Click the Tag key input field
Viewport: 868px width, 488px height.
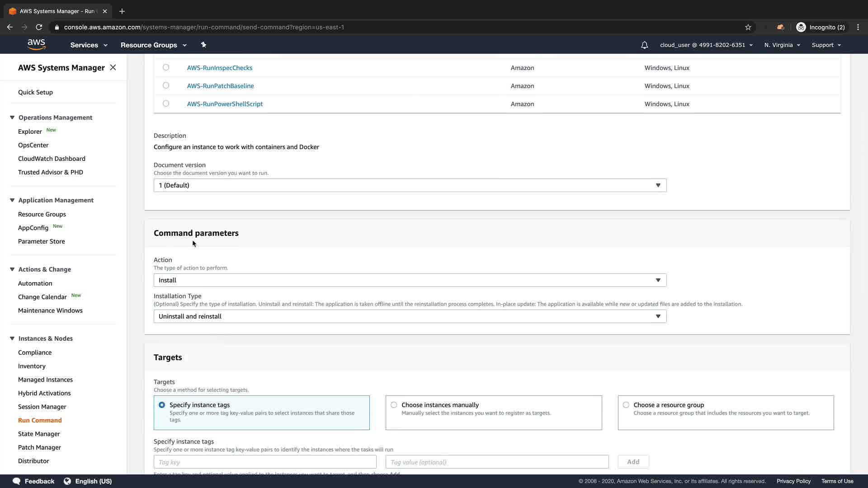(265, 462)
